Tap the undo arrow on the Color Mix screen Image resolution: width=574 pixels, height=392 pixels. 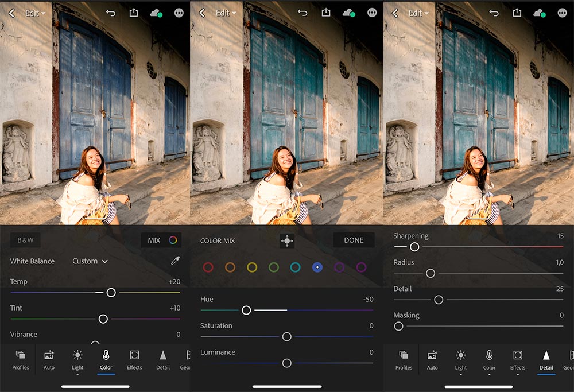pyautogui.click(x=302, y=13)
